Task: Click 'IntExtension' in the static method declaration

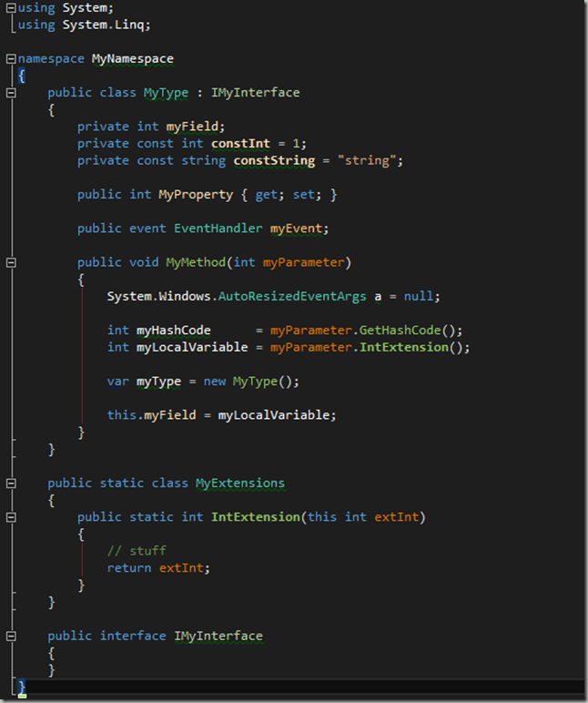Action: (x=256, y=517)
